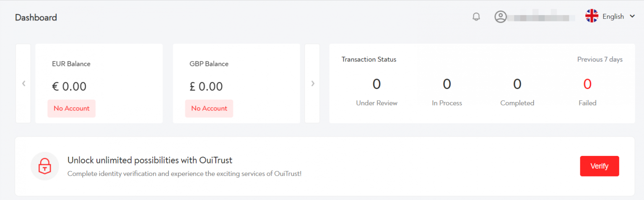Click the Dashboard page title
Screen dimensions: 644x200
pyautogui.click(x=36, y=18)
